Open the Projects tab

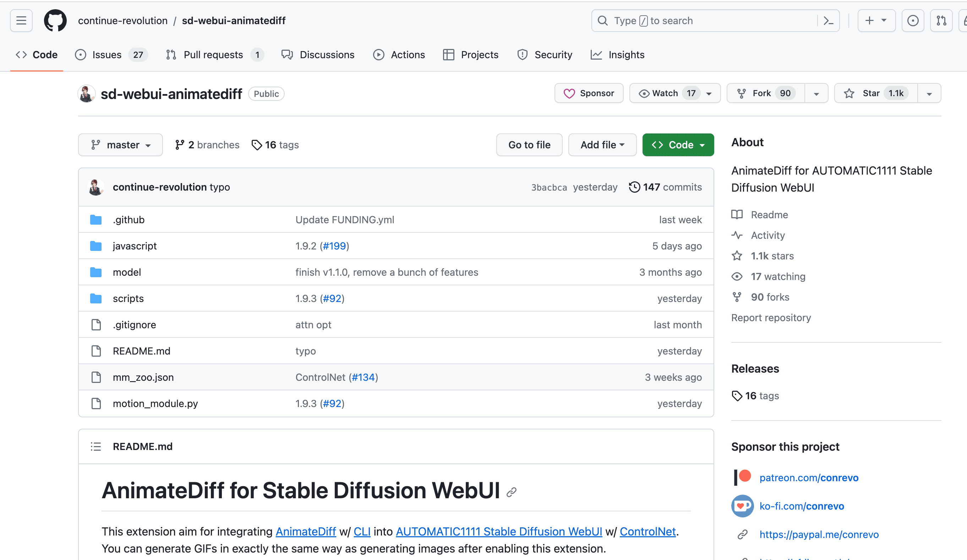click(x=470, y=55)
